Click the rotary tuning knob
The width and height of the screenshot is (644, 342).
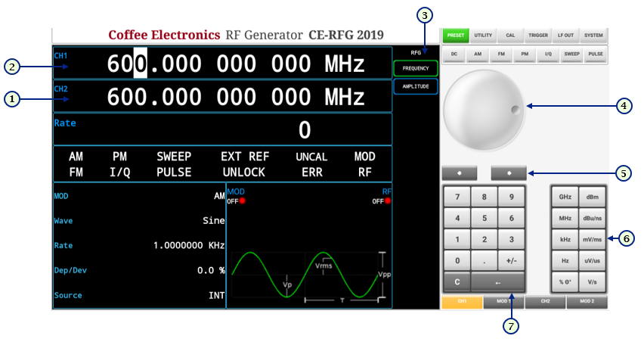pyautogui.click(x=483, y=110)
